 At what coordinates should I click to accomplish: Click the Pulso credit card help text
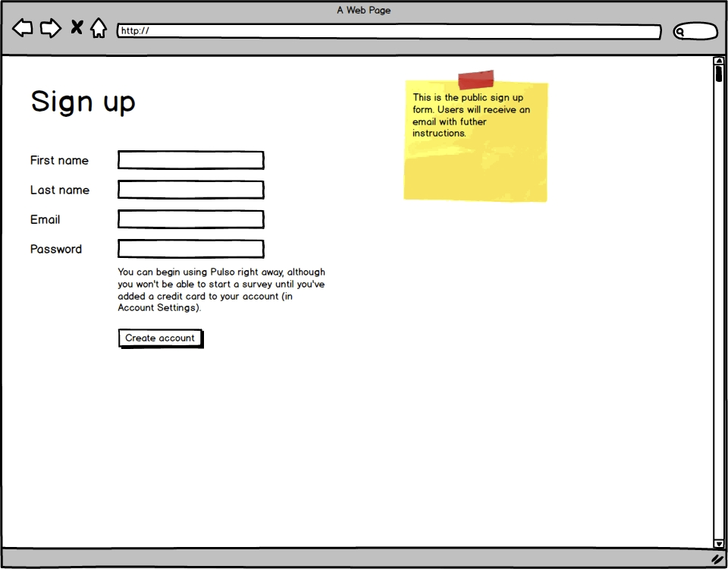pos(221,290)
